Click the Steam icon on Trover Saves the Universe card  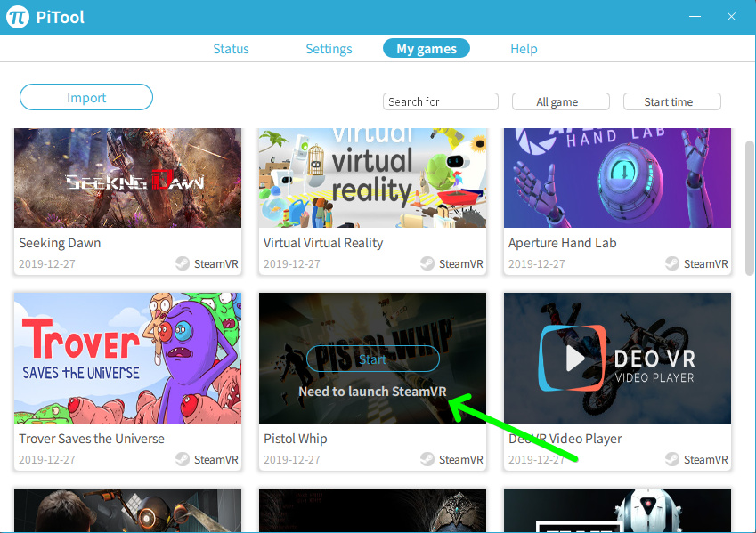click(x=183, y=459)
